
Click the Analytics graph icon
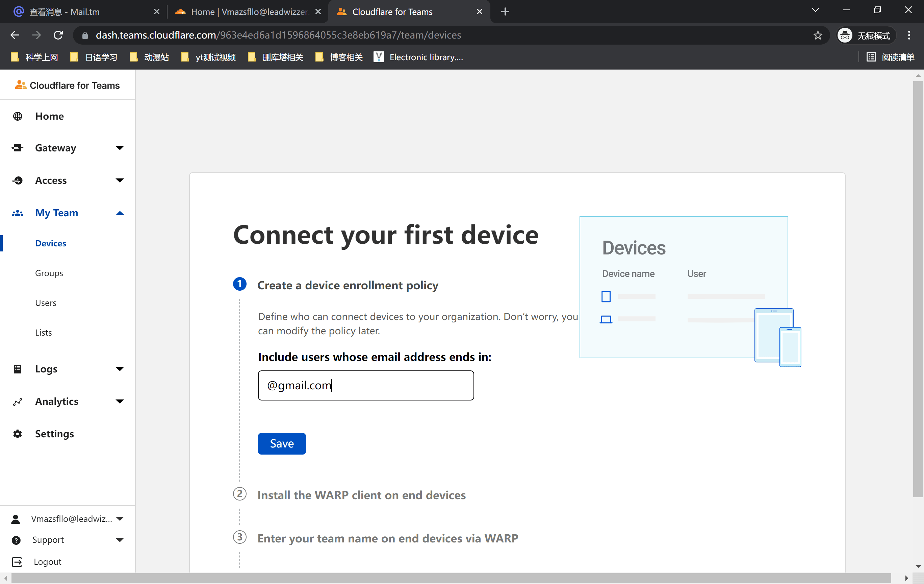click(x=18, y=401)
